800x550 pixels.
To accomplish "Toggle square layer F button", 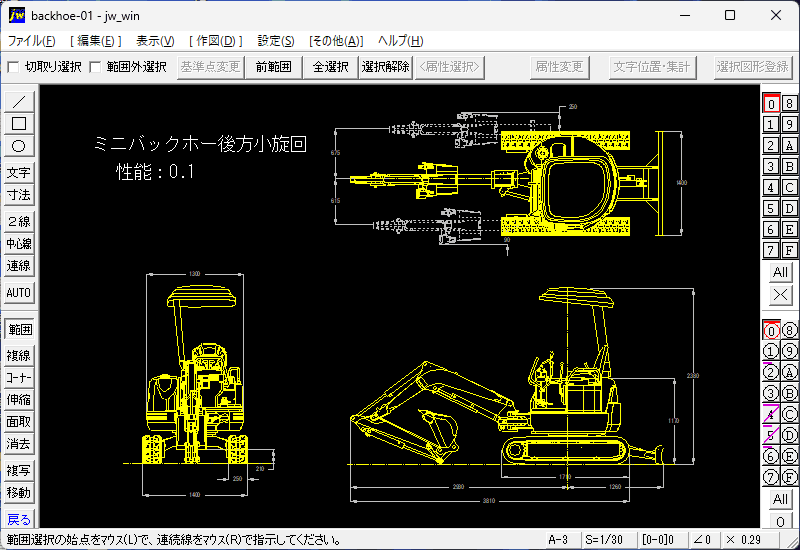I will click(789, 251).
